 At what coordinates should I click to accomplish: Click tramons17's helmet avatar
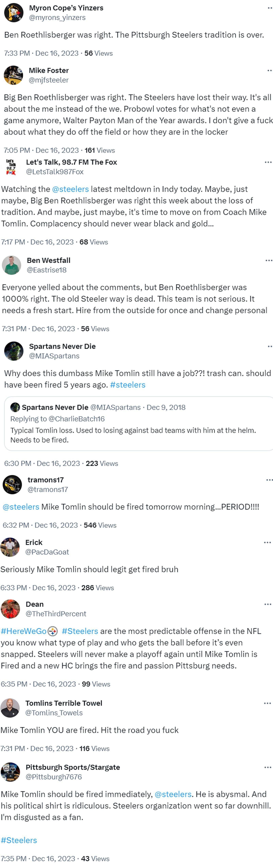12,484
